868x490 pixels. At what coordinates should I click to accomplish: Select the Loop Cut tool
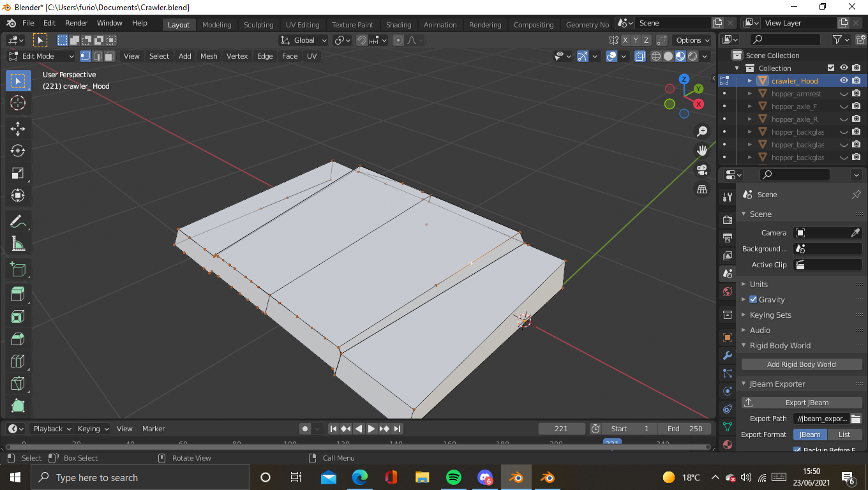point(18,362)
